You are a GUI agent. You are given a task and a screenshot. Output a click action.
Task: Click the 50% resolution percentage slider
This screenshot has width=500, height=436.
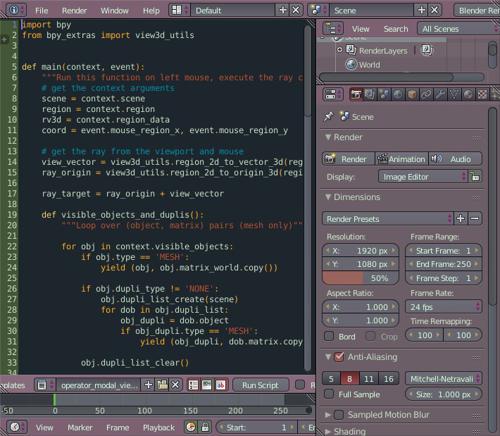(x=360, y=278)
